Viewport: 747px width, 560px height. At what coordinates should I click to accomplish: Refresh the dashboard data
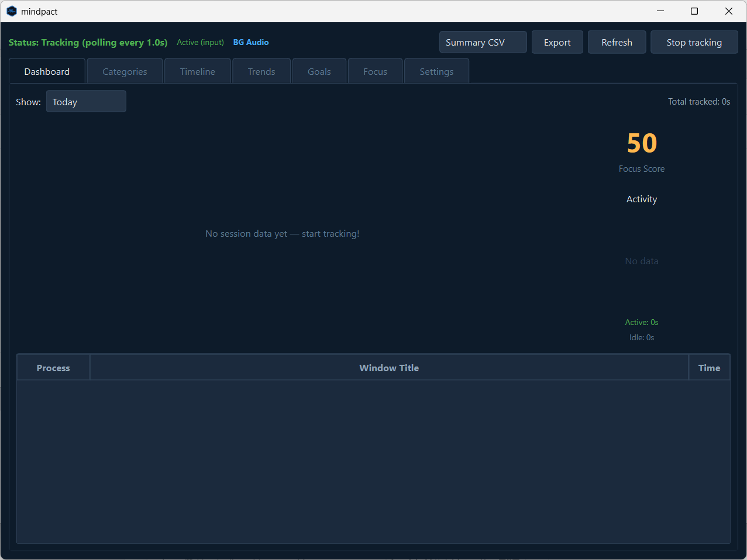tap(617, 42)
